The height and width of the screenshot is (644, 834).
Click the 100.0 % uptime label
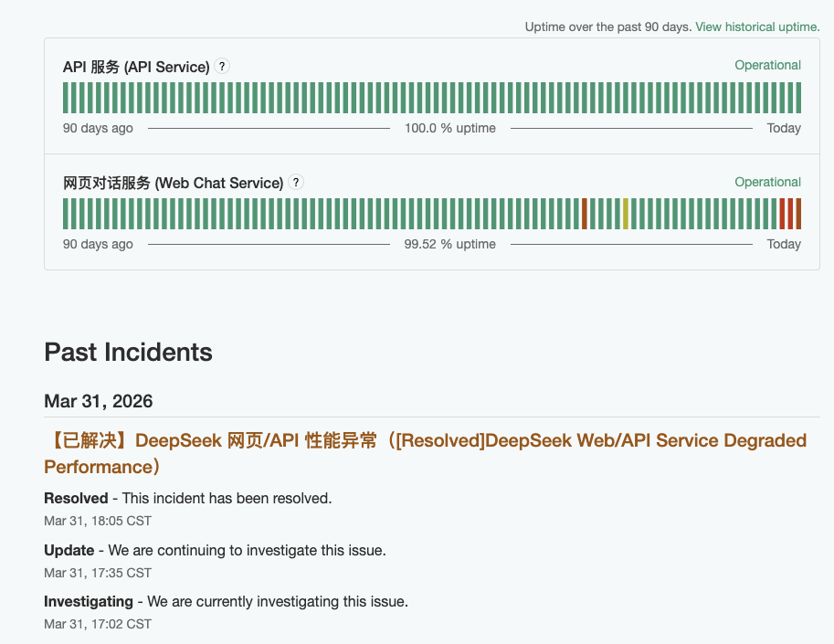click(449, 128)
